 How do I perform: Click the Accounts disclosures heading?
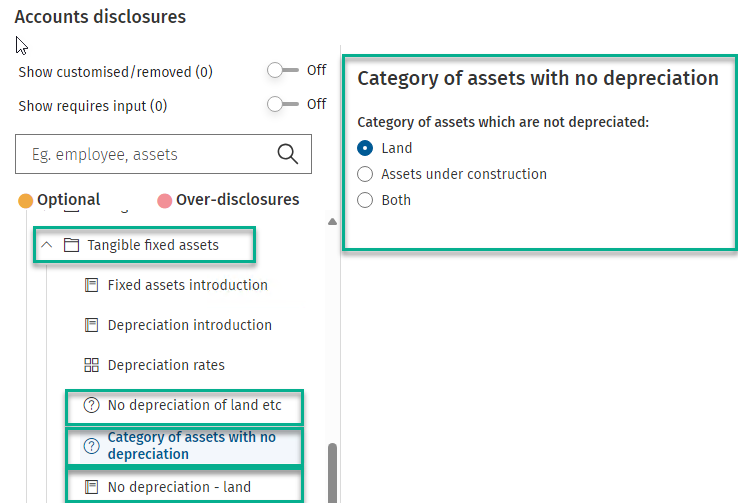pos(100,17)
